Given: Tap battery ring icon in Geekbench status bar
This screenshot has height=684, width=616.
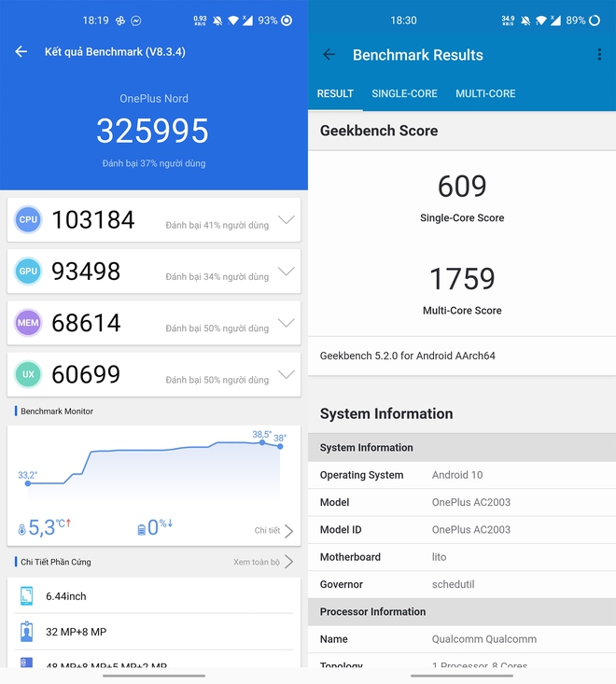Looking at the screenshot, I should click(595, 21).
